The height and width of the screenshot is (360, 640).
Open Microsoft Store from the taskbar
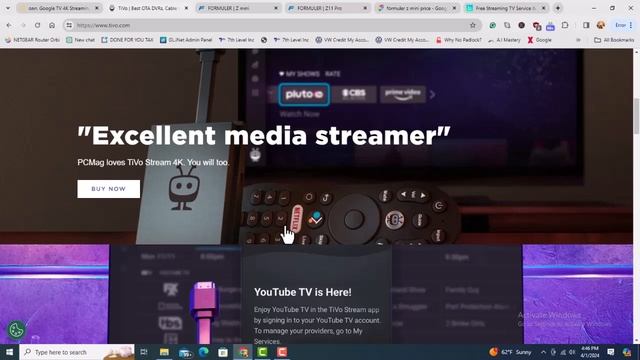(223, 352)
